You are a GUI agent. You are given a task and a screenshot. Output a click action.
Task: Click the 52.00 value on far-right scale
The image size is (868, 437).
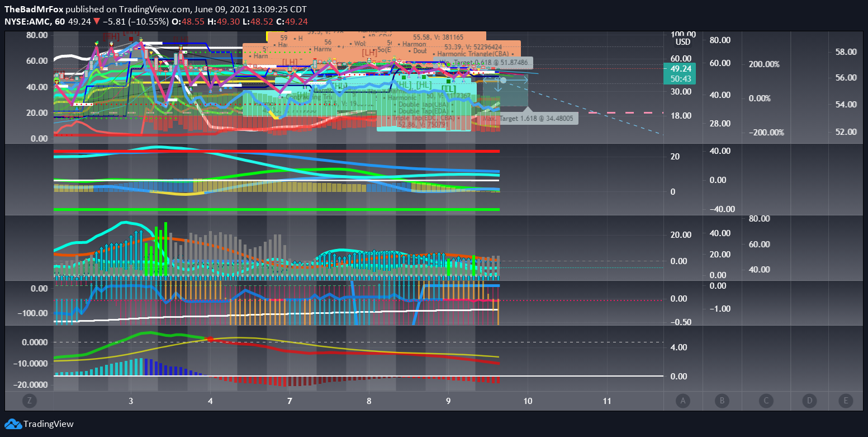846,132
